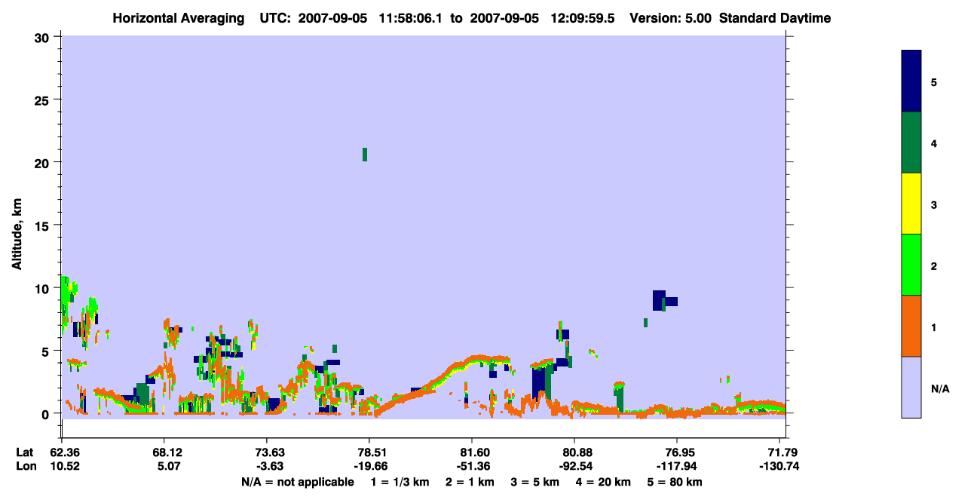
Task: Click the '2 = 1 km' key text
Action: (x=470, y=482)
